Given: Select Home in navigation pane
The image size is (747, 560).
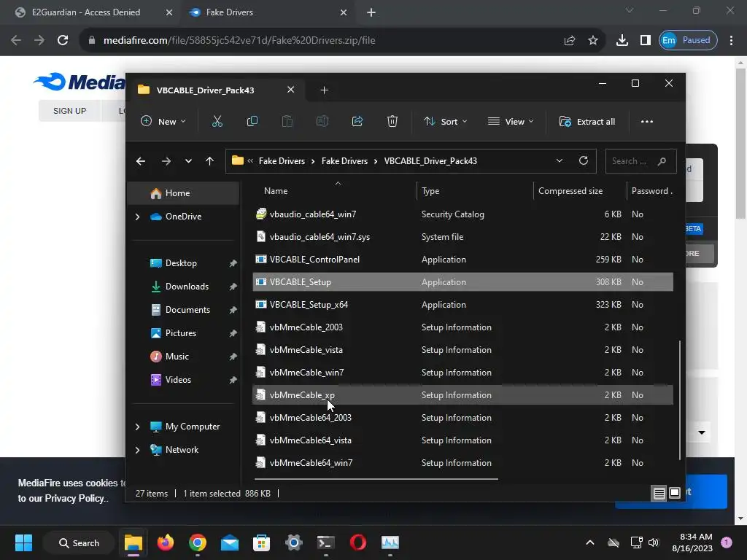Looking at the screenshot, I should coord(184,192).
